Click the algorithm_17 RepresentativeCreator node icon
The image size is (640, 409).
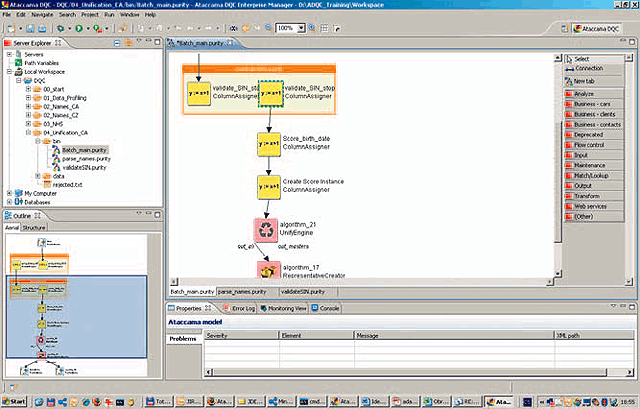[269, 270]
